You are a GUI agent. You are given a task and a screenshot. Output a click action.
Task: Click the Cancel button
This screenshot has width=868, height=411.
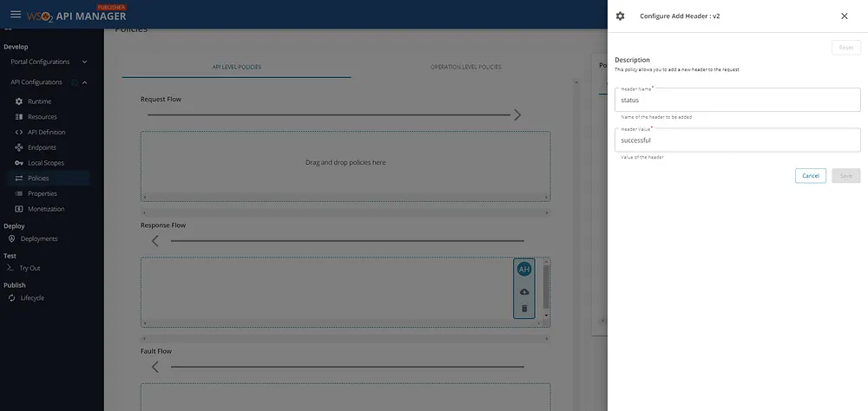(811, 175)
